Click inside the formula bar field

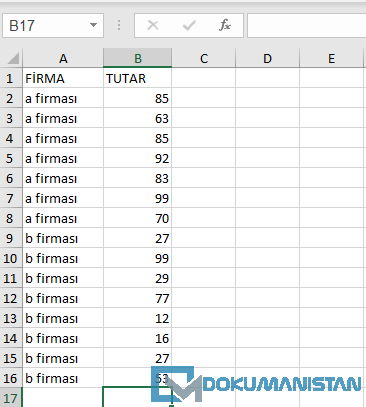[x=307, y=25]
